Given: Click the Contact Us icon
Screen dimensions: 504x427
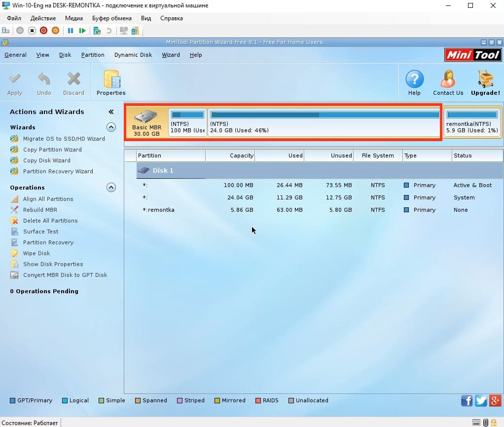Looking at the screenshot, I should point(448,79).
